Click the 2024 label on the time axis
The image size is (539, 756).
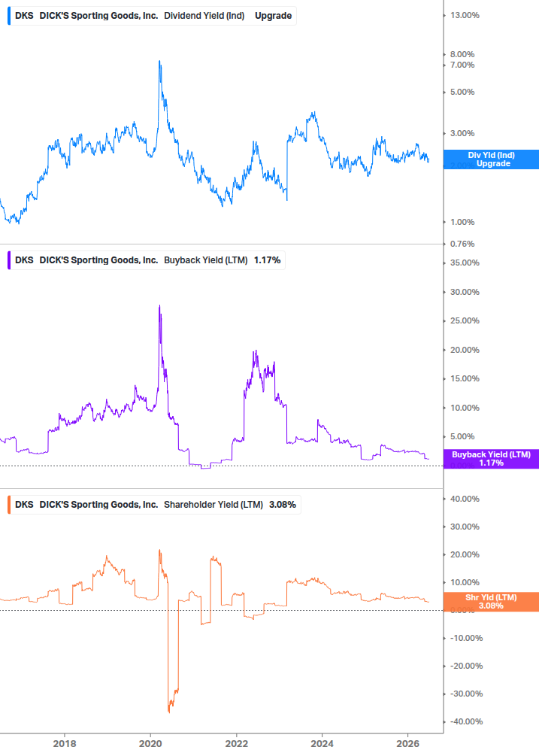pos(322,744)
